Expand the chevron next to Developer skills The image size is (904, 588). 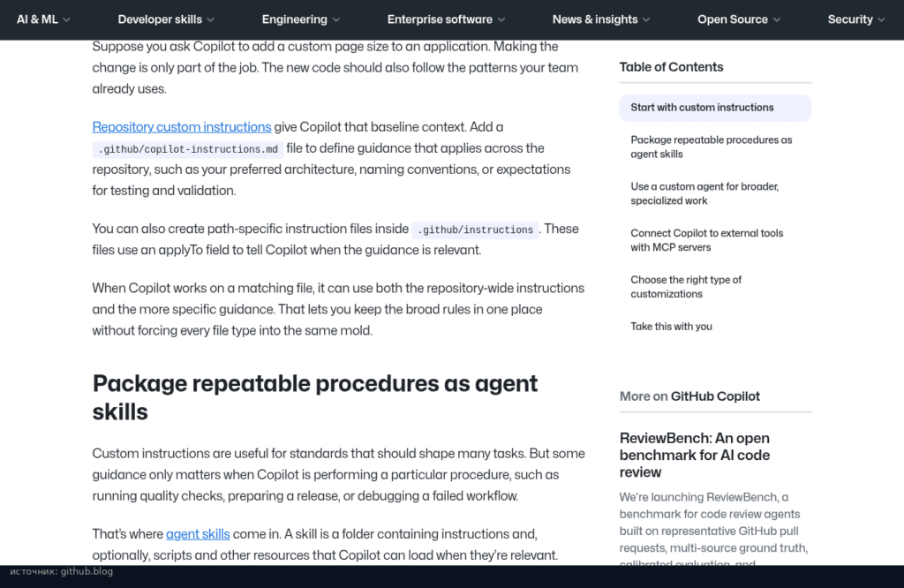(x=210, y=20)
